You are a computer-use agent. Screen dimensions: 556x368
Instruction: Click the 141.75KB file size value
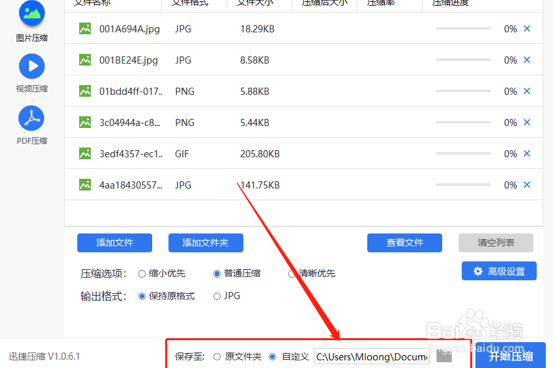[260, 185]
